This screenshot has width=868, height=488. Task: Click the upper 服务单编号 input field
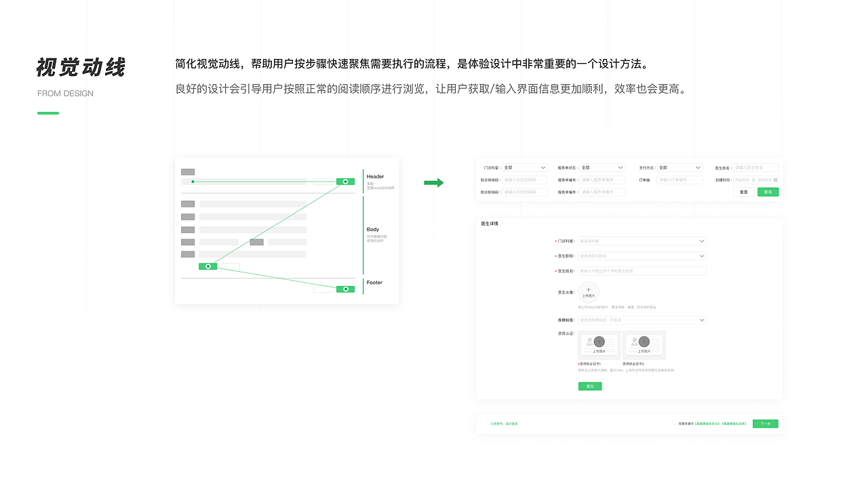(602, 180)
